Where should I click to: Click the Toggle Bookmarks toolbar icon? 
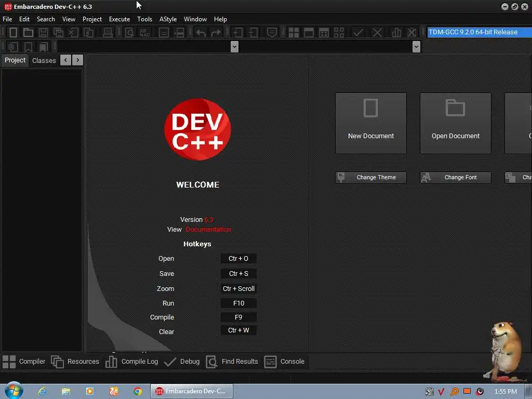coord(28,47)
